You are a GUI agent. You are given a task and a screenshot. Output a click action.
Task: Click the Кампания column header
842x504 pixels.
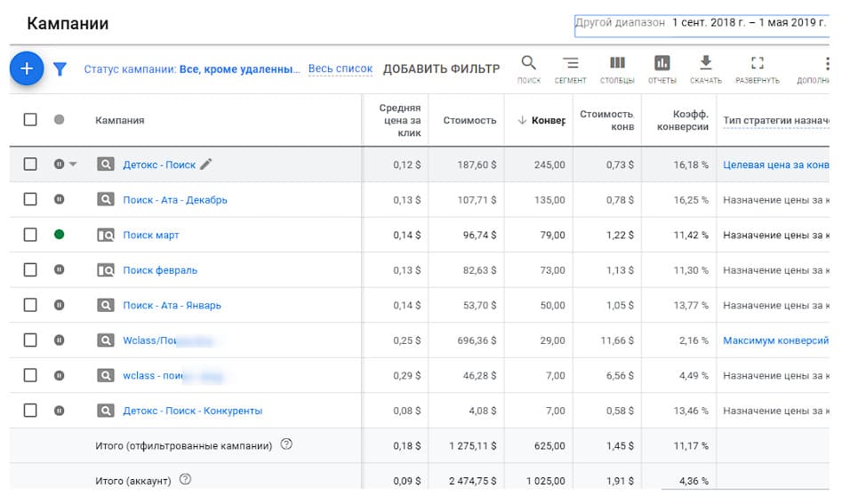[120, 120]
